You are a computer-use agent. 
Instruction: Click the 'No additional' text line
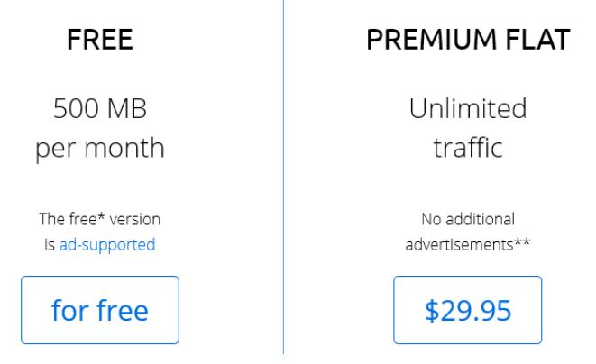tap(468, 219)
